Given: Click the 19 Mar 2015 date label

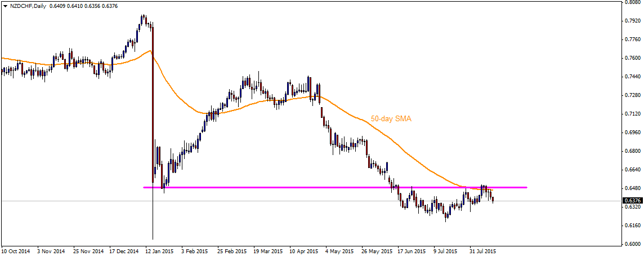Looking at the screenshot, I should pyautogui.click(x=267, y=251).
